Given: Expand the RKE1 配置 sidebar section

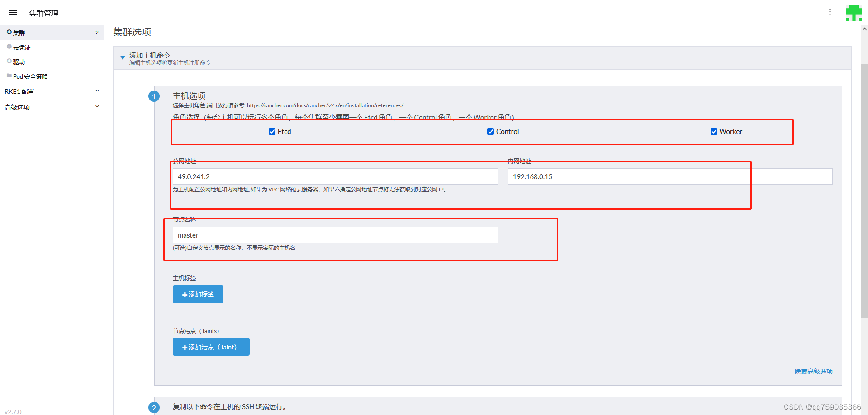Looking at the screenshot, I should tap(51, 91).
